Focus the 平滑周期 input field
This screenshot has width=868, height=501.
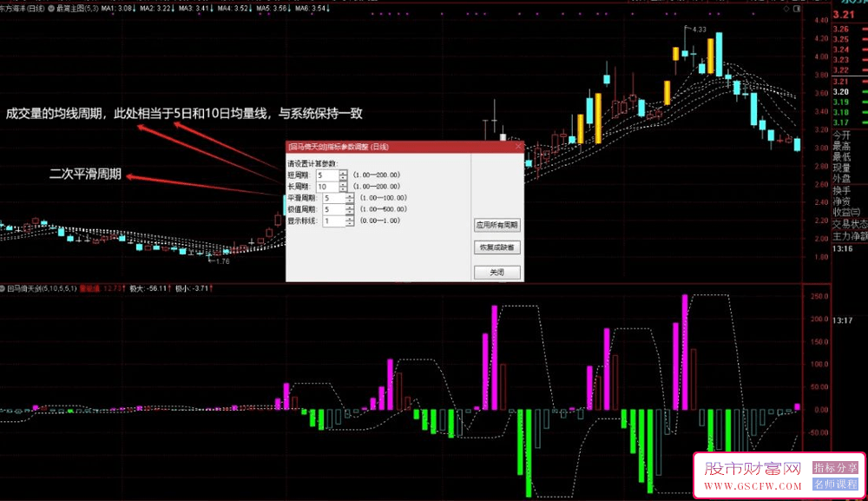point(334,198)
